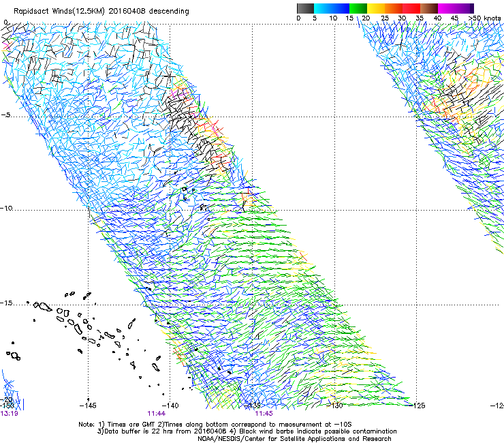Click the '-125' longitude axis label
Image resolution: width=504 pixels, height=443 pixels.
pos(417,406)
